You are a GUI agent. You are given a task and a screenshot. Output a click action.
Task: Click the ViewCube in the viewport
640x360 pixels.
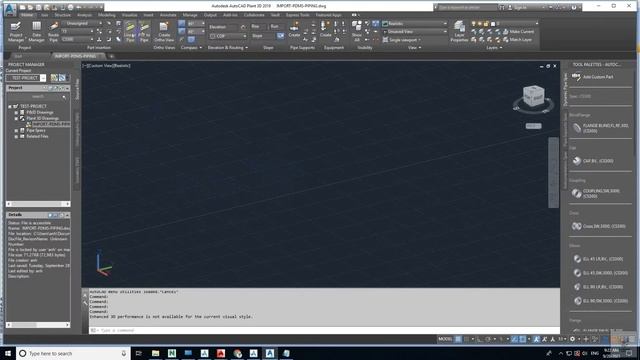533,97
